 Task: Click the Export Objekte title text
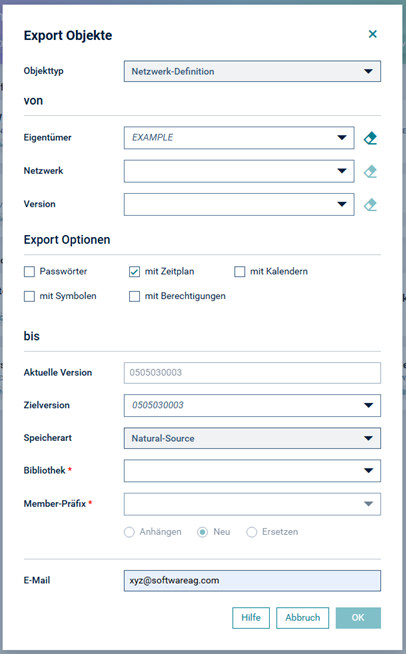pyautogui.click(x=68, y=35)
